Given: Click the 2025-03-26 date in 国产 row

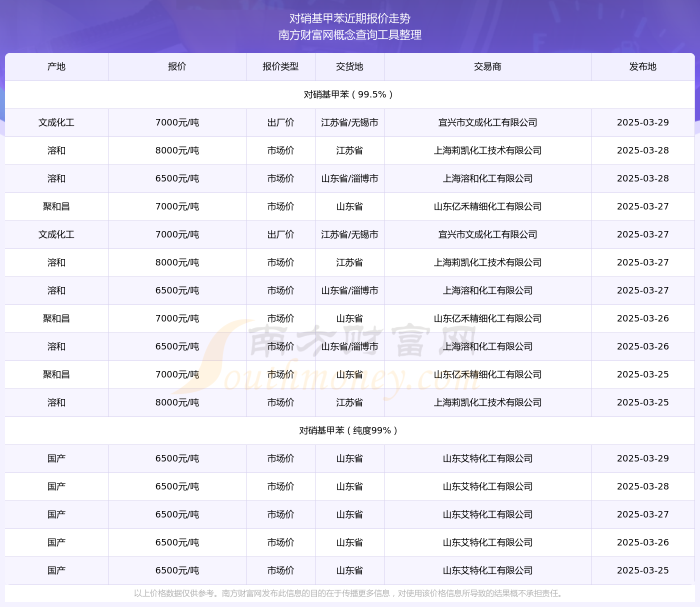Looking at the screenshot, I should tap(642, 542).
